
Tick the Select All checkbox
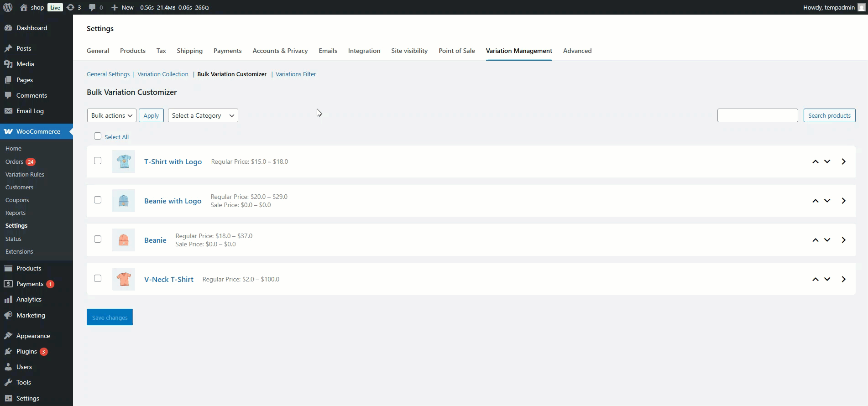point(98,136)
